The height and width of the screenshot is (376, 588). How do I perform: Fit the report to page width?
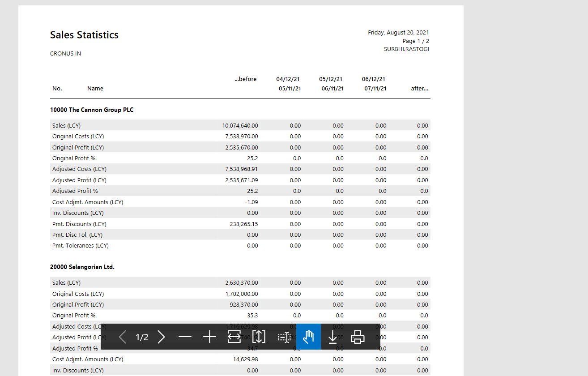tap(234, 337)
